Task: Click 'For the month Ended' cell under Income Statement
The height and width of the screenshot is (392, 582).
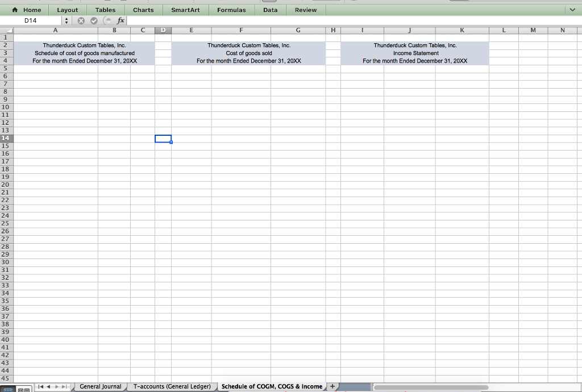Action: click(415, 61)
